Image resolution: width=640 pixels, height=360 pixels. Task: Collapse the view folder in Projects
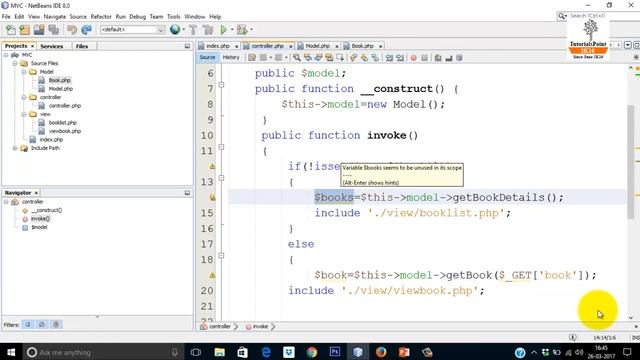(x=24, y=114)
